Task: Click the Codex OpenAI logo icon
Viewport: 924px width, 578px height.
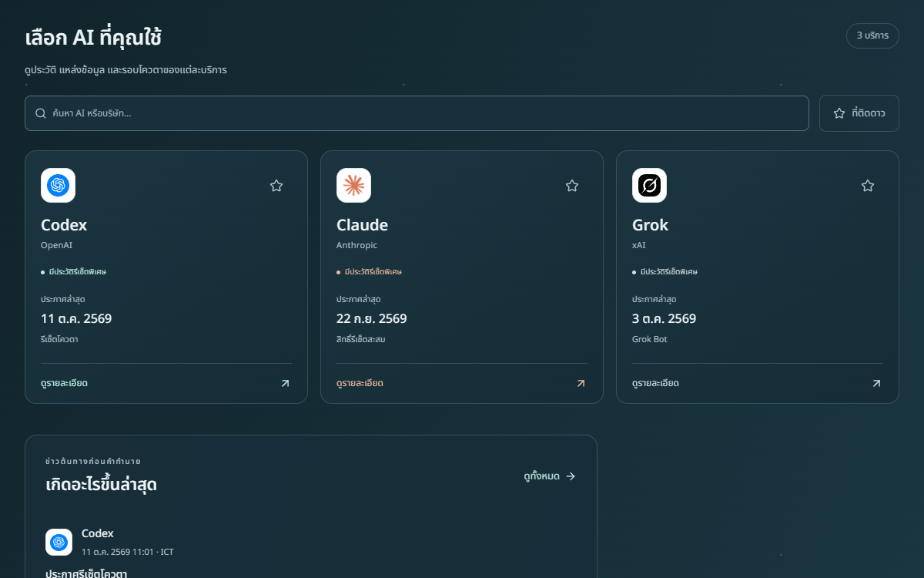Action: tap(58, 185)
